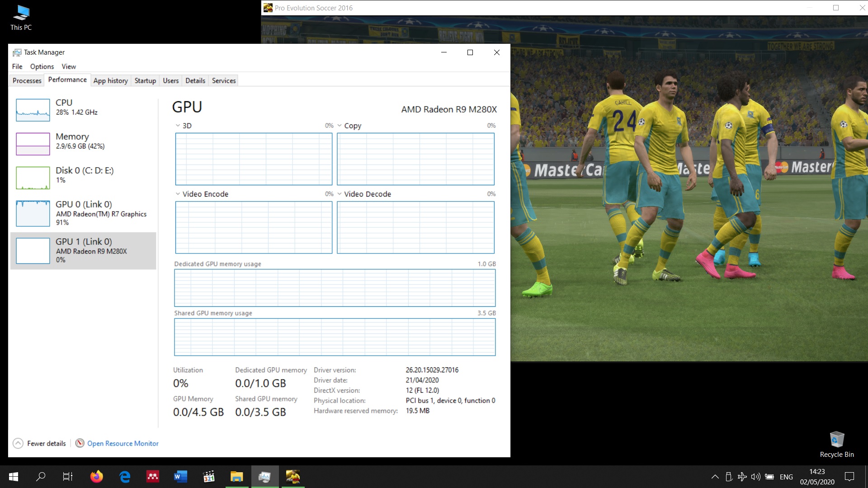Viewport: 868px width, 488px height.
Task: Switch to the Details tab
Action: (x=195, y=80)
